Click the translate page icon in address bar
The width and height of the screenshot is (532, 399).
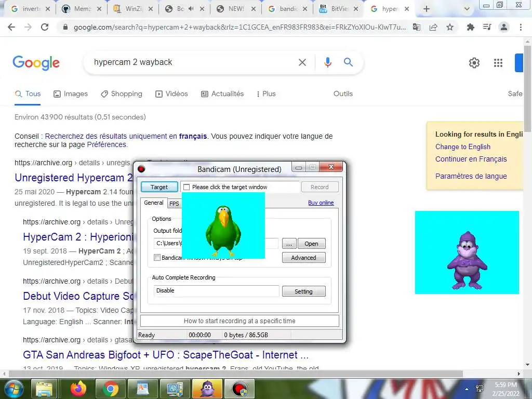(x=416, y=27)
